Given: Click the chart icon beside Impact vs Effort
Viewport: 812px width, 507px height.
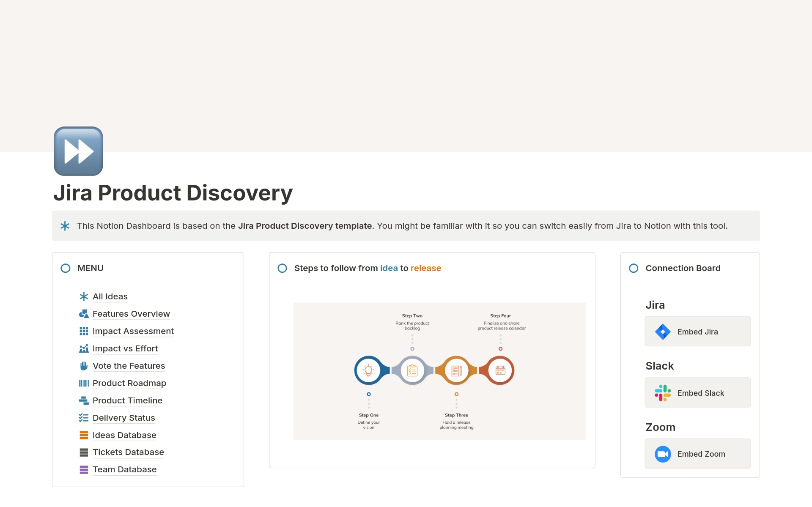Looking at the screenshot, I should [84, 348].
